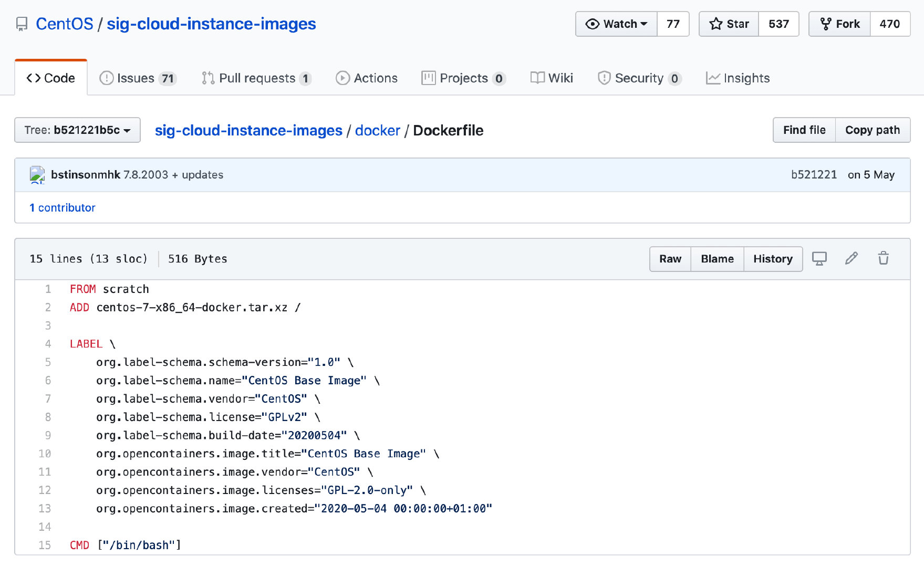This screenshot has height=567, width=924.
Task: Open commit hash b521221
Action: click(814, 175)
